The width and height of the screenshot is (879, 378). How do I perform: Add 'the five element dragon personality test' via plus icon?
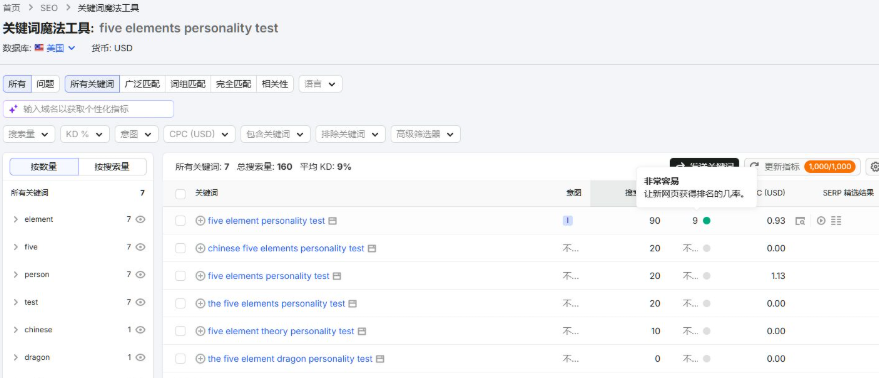pos(200,359)
